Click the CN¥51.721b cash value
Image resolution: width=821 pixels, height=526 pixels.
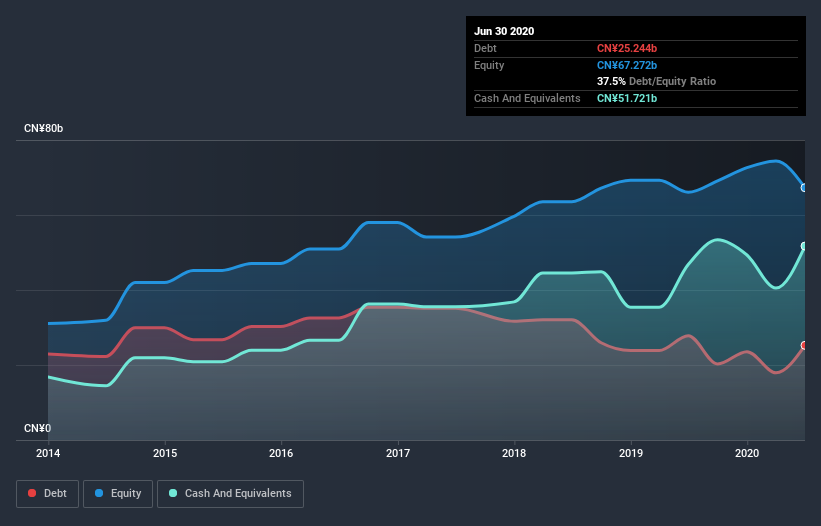coord(627,98)
